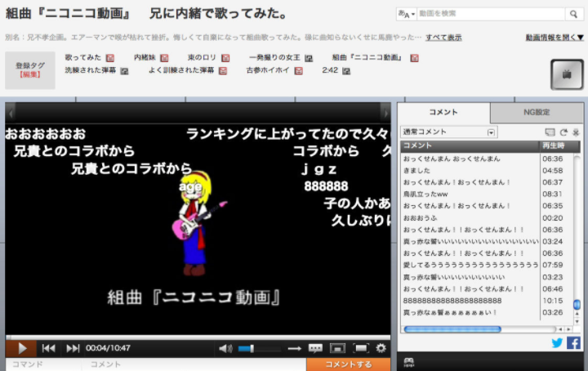588x371 pixels.
Task: Jump back with the previous track button
Action: click(48, 348)
